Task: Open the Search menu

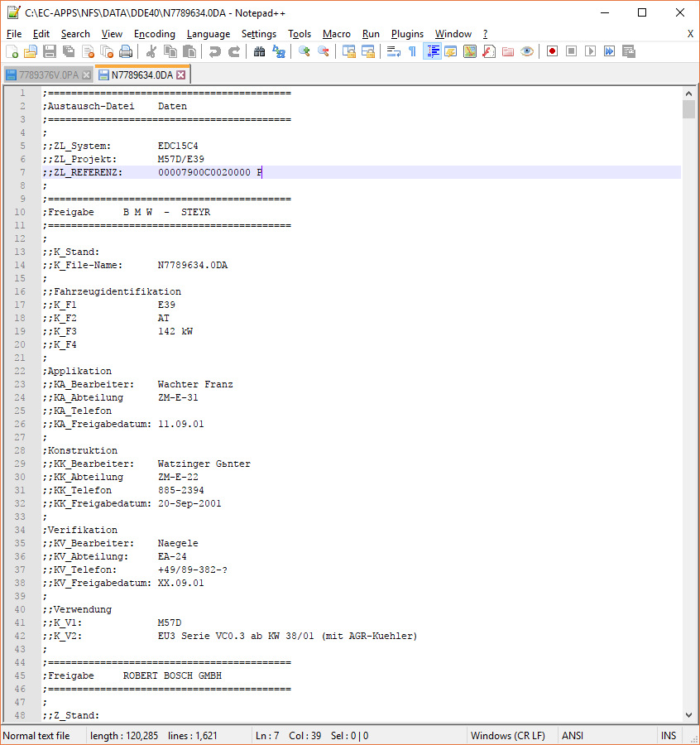Action: pos(75,34)
